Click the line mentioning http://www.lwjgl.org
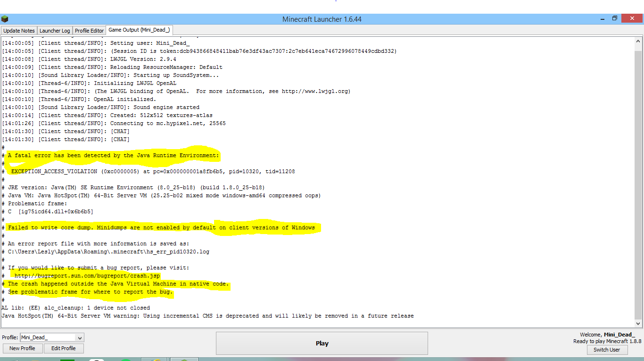This screenshot has height=361, width=644. [176, 91]
